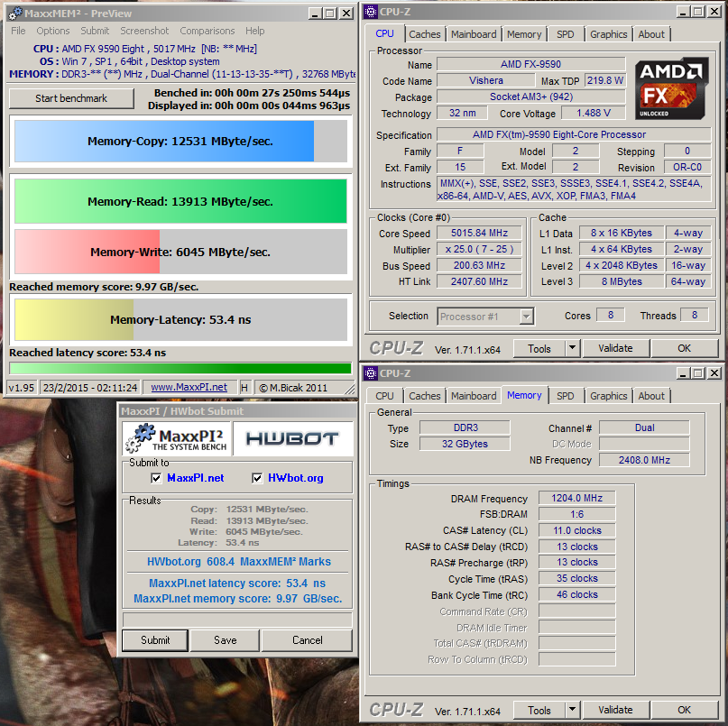Switch to CPU tab in bottom CPU-Z
The image size is (728, 726).
(x=384, y=396)
